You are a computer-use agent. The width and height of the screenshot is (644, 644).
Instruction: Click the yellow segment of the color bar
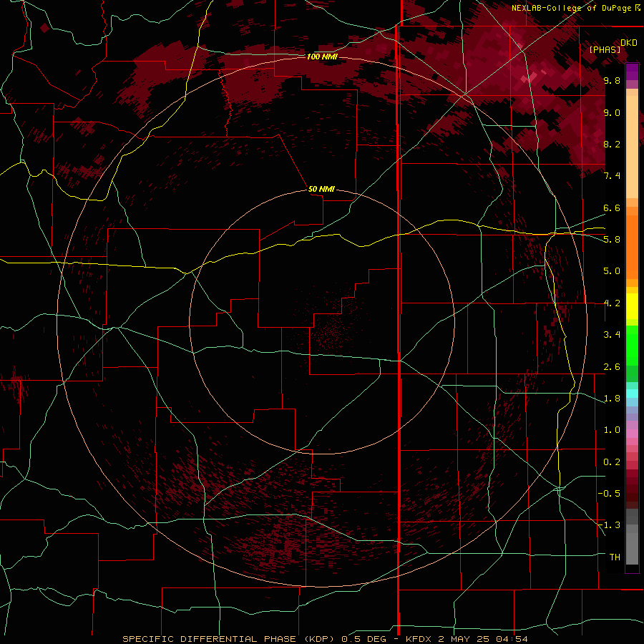(632, 306)
